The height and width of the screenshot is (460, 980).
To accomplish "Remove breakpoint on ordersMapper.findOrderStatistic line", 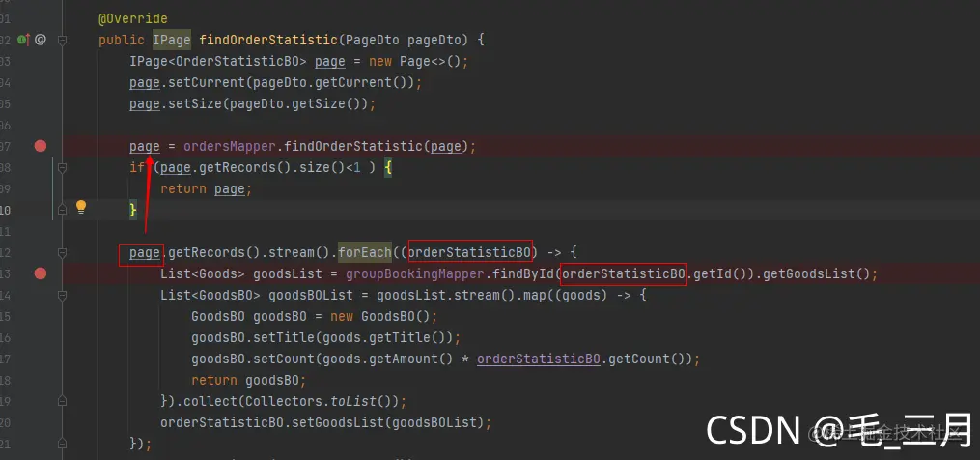I will 41,146.
